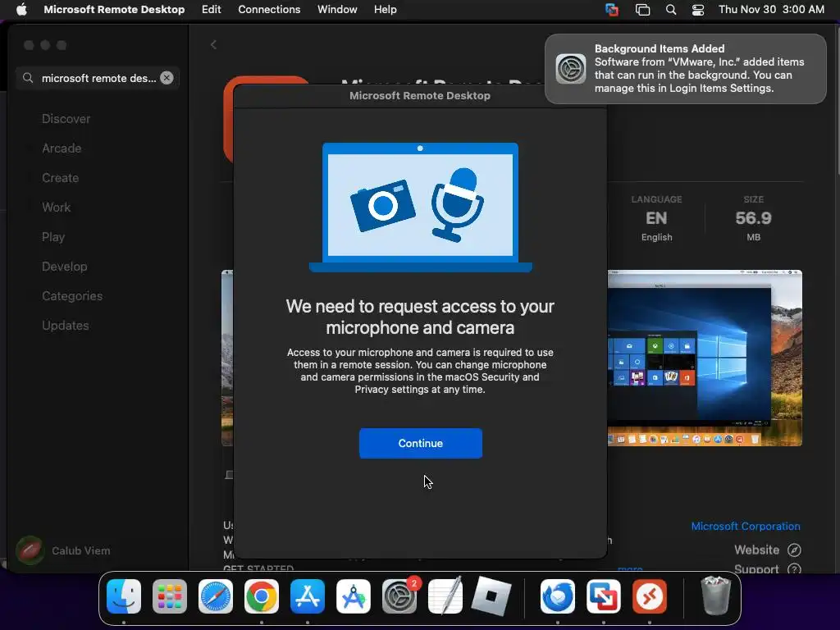Screen dimensions: 840x630
Task: Open the Help menu
Action: tap(386, 10)
